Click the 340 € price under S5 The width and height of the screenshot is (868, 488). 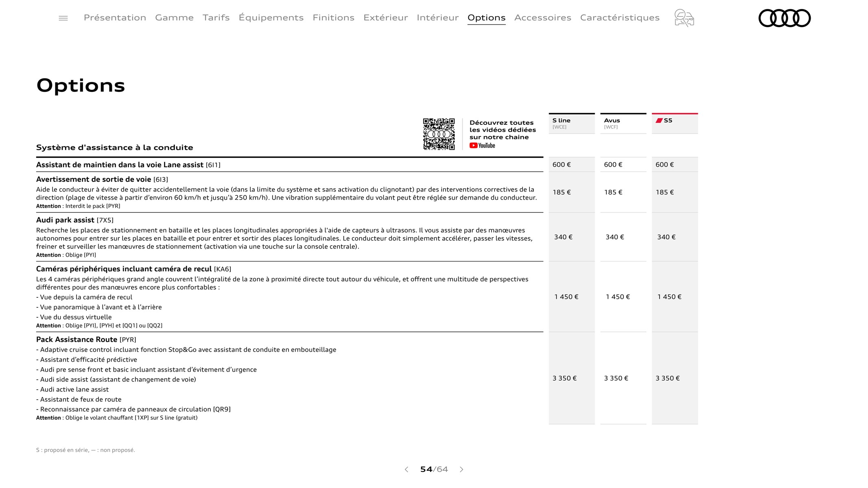tap(666, 237)
